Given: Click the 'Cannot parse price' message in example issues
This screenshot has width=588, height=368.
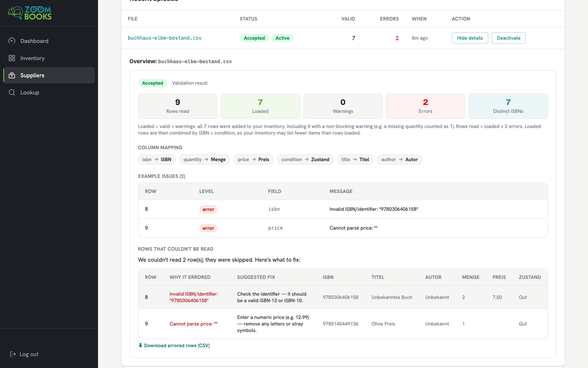Looking at the screenshot, I should tap(353, 228).
